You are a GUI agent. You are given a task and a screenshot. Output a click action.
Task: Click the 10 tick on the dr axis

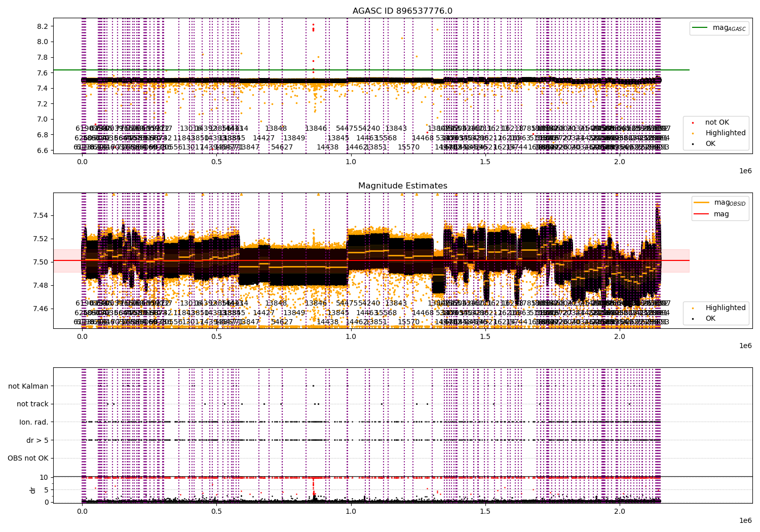point(44,477)
